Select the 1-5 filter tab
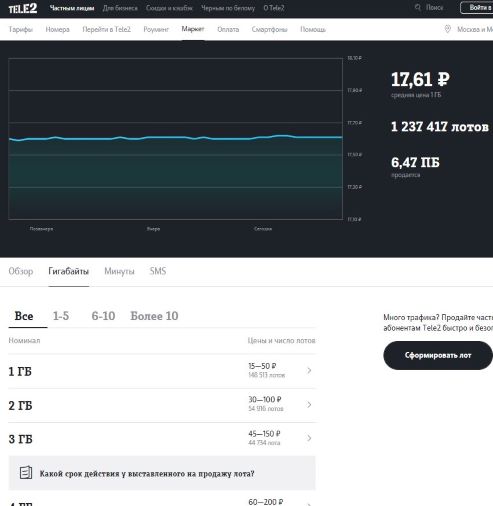 61,316
